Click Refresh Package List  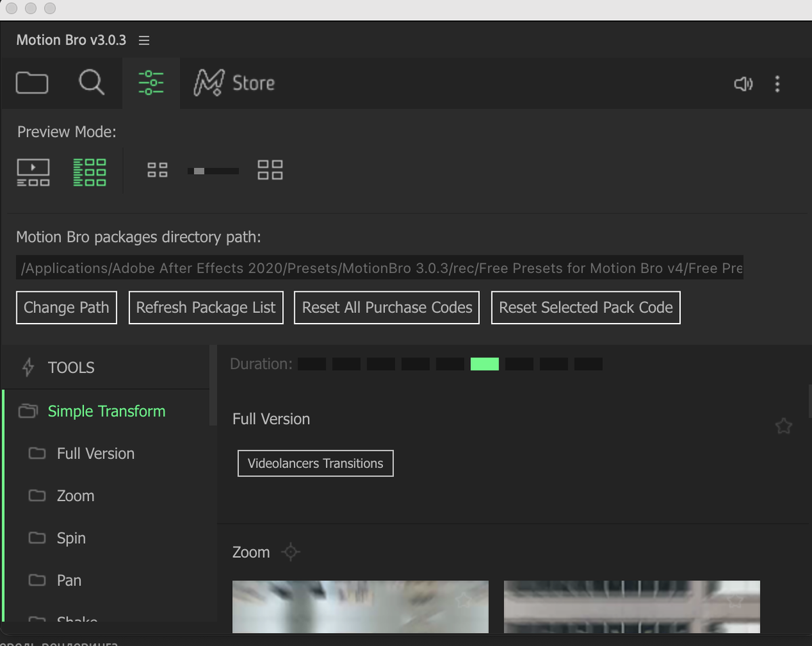click(206, 307)
